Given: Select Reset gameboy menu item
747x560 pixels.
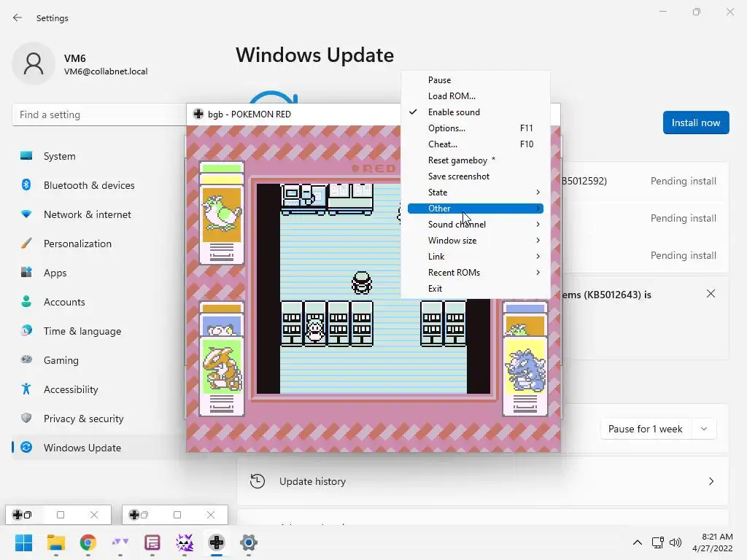Looking at the screenshot, I should 476,160.
